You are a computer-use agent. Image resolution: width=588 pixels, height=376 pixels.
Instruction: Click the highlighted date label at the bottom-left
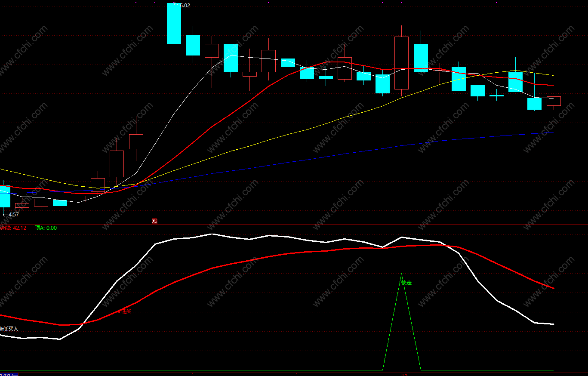point(9,375)
